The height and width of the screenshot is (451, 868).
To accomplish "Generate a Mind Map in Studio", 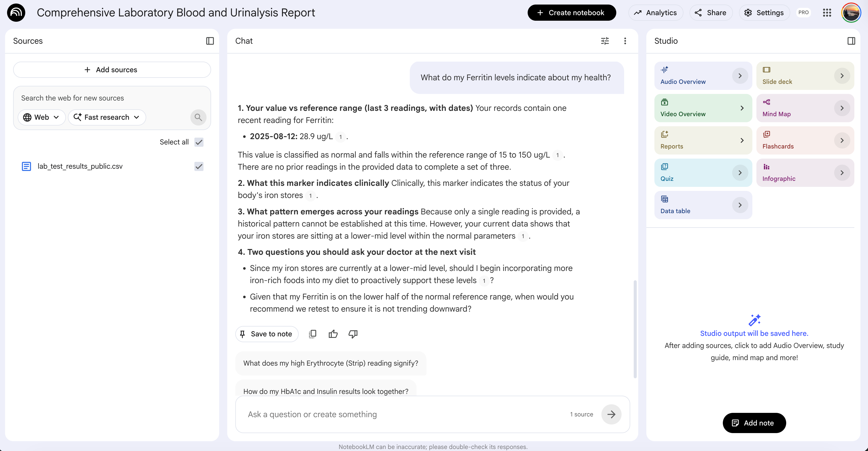I will [x=805, y=108].
